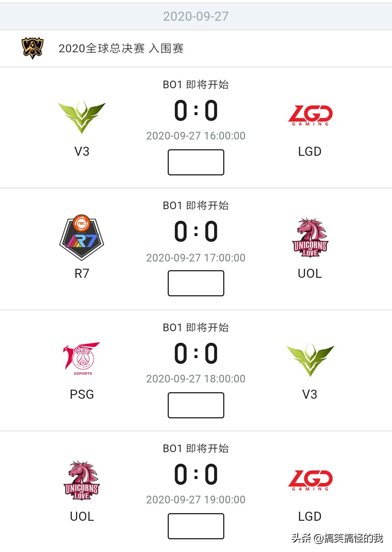Open 0:0 score of V3 vs LGD
The image size is (392, 552).
[x=196, y=111]
